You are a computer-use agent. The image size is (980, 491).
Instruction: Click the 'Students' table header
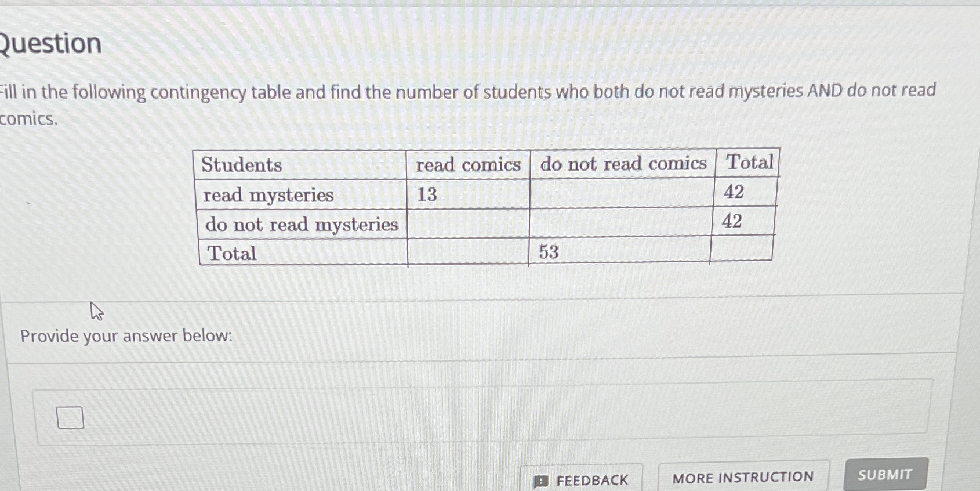pos(242,165)
